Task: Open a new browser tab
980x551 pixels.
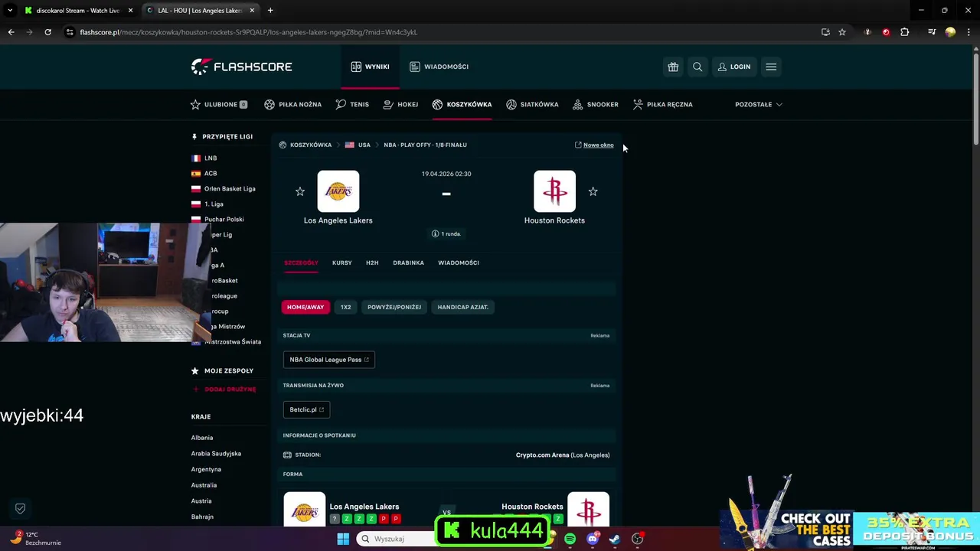Action: click(x=270, y=11)
